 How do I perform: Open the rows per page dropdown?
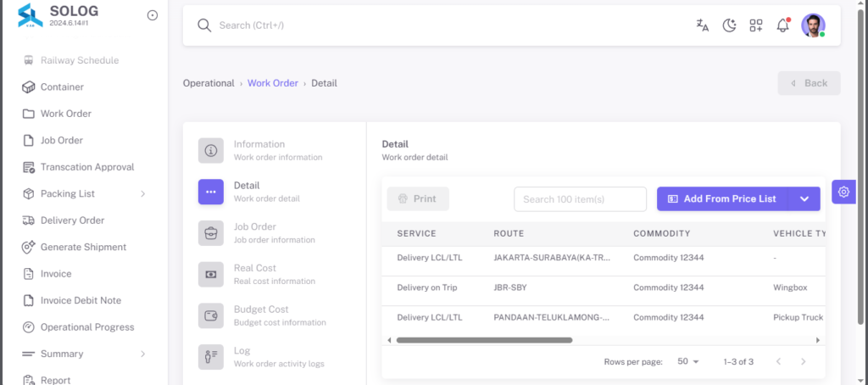(688, 362)
